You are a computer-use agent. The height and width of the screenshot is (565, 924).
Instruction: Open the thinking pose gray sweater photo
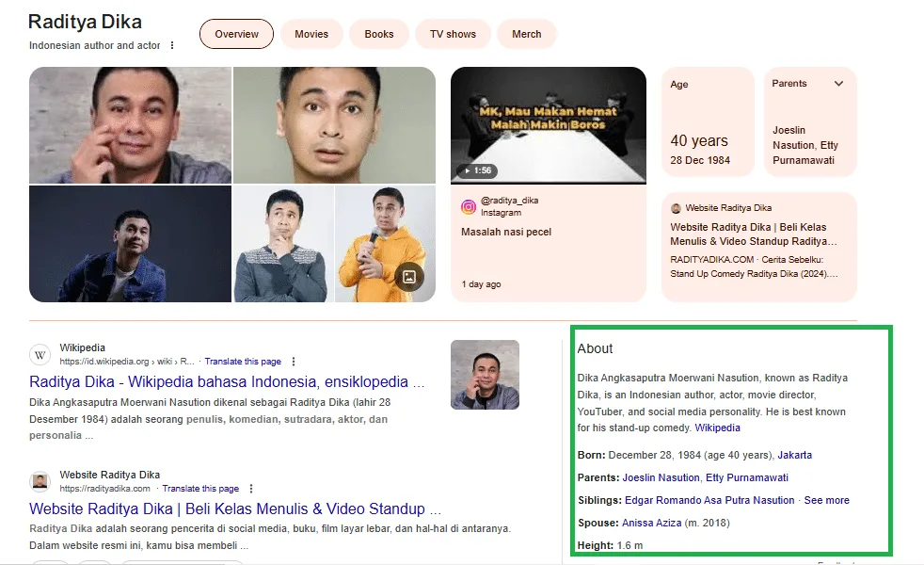[x=283, y=244]
